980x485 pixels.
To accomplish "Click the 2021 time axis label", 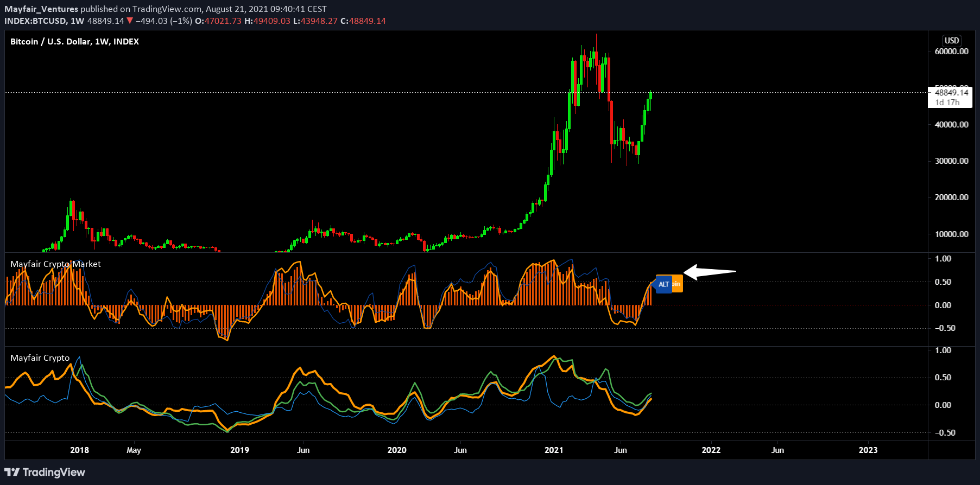I will point(554,450).
